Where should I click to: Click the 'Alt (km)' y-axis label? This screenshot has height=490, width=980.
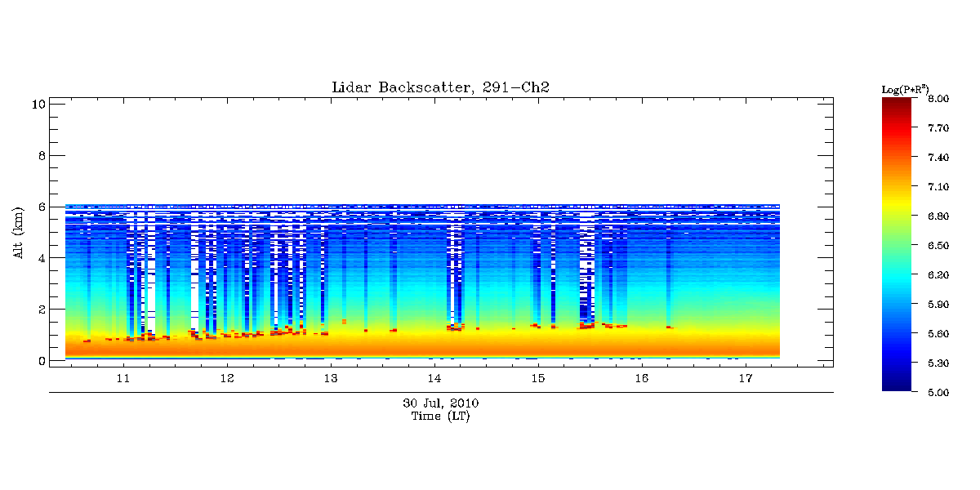pyautogui.click(x=18, y=232)
